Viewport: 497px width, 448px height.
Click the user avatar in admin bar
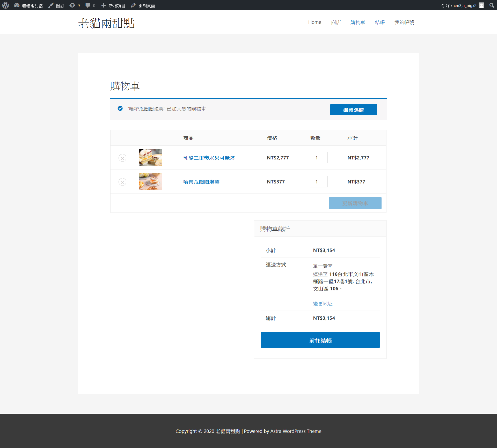pyautogui.click(x=481, y=5)
